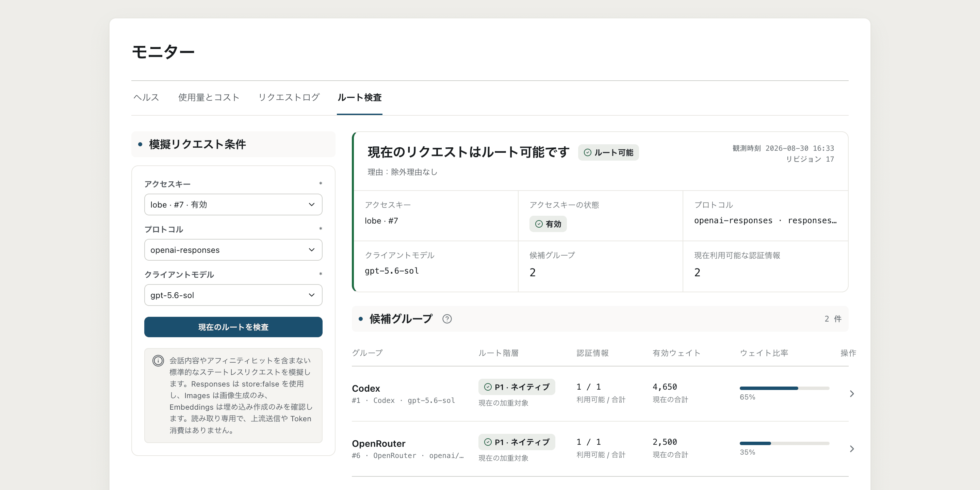Click the Codex group name
Screen dimensions: 980x490
coord(366,388)
